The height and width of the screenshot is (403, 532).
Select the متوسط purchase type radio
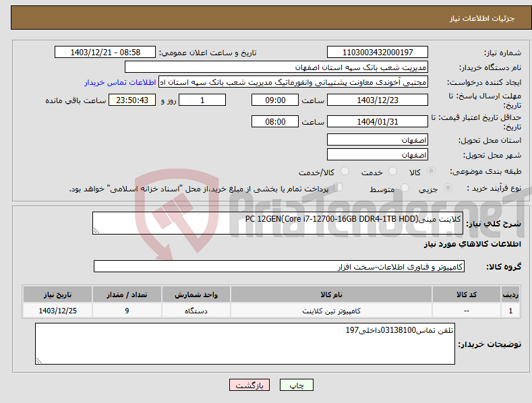(405, 187)
